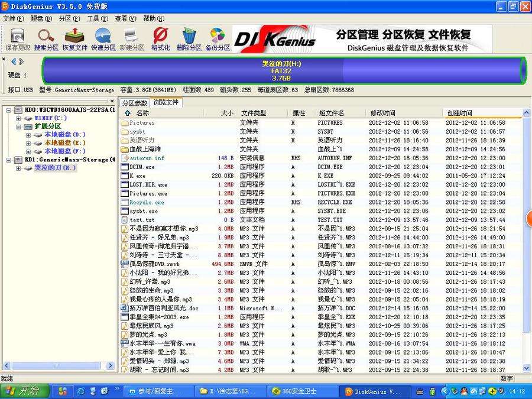Open the 文件(F) menu

pos(13,19)
